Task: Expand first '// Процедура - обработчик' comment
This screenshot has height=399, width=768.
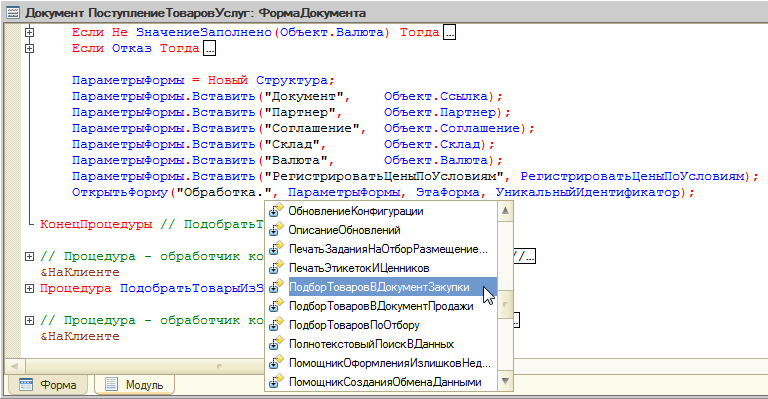Action: 29,257
